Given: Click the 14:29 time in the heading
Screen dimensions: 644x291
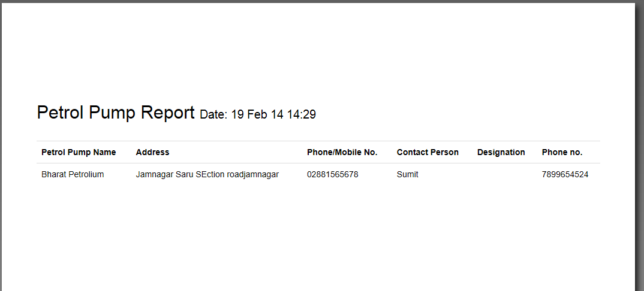Looking at the screenshot, I should (301, 114).
